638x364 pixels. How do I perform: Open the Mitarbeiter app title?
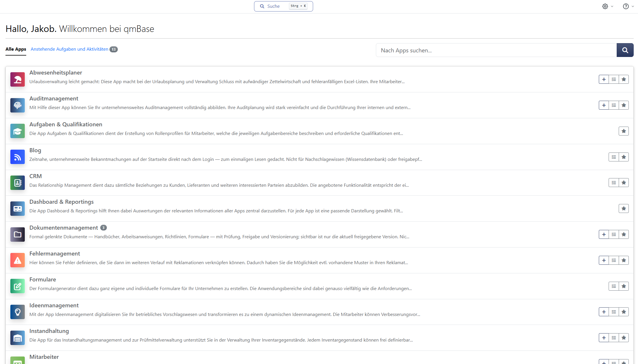[x=44, y=357]
